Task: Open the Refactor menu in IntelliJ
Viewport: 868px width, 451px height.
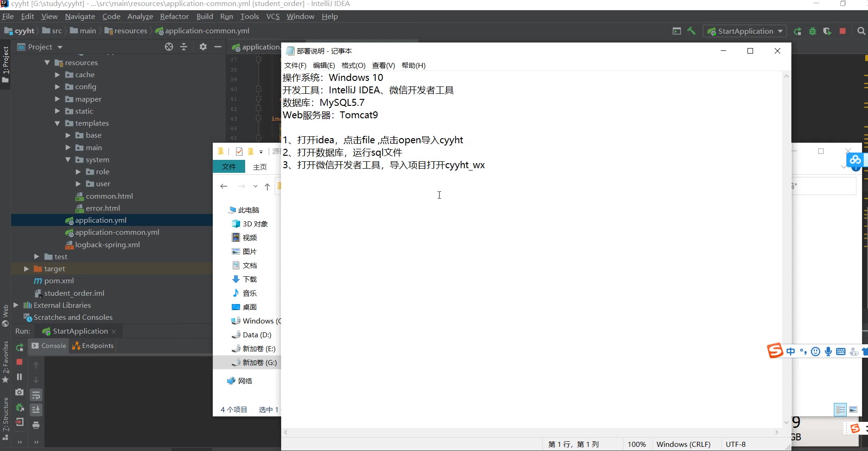Action: point(174,17)
